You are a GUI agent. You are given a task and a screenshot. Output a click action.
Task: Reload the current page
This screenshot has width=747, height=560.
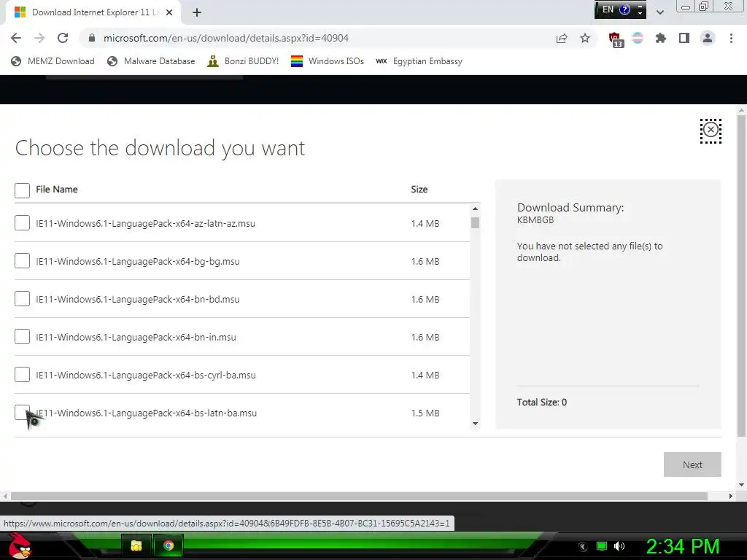(63, 38)
